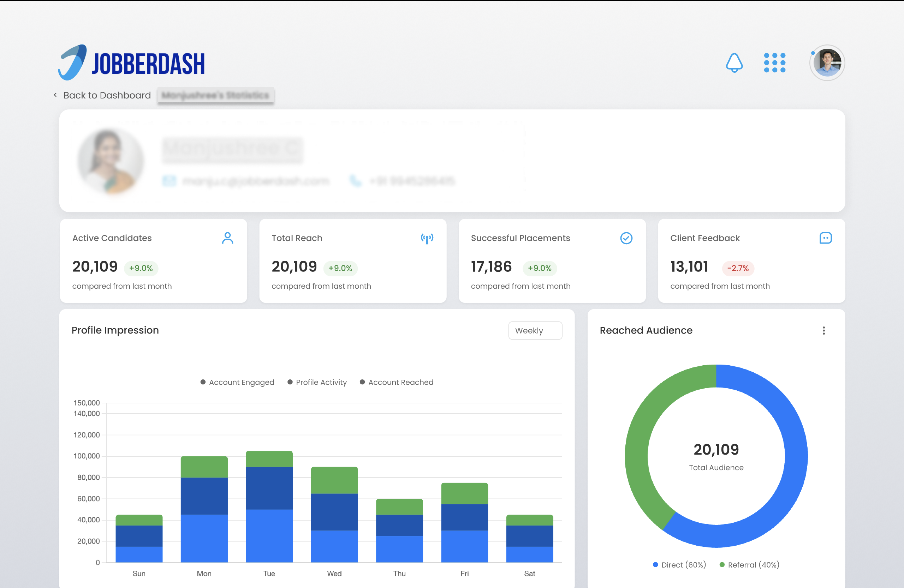
Task: Click the Client Feedback value 13,101
Action: [x=689, y=267]
